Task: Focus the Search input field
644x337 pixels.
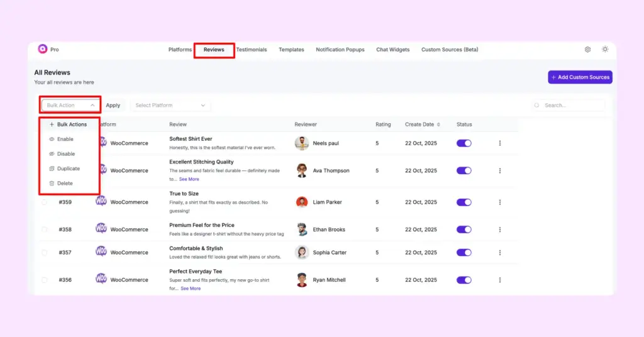Action: 568,106
